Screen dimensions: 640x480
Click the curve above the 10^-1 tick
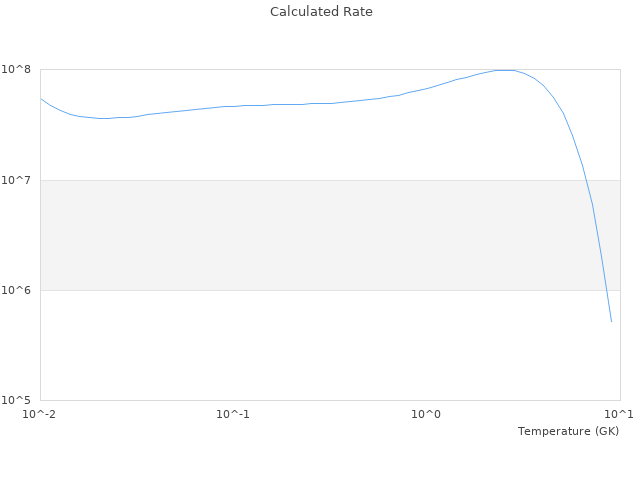233,106
